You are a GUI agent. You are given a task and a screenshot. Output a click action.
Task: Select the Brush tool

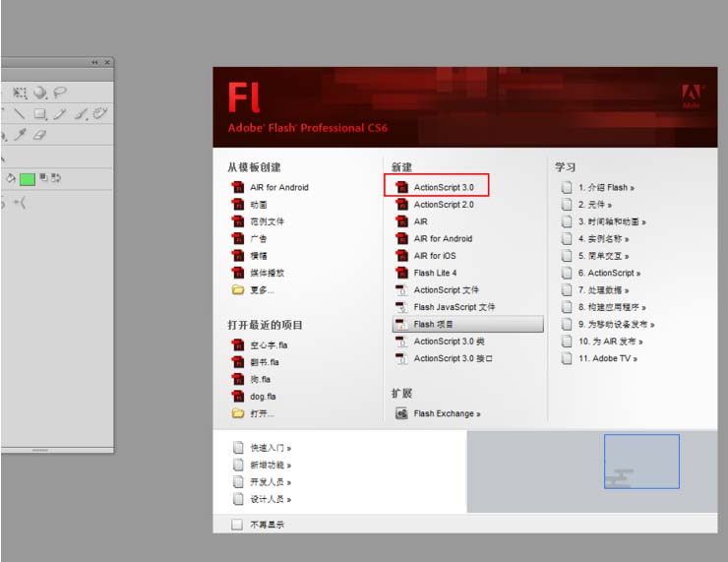(81, 114)
